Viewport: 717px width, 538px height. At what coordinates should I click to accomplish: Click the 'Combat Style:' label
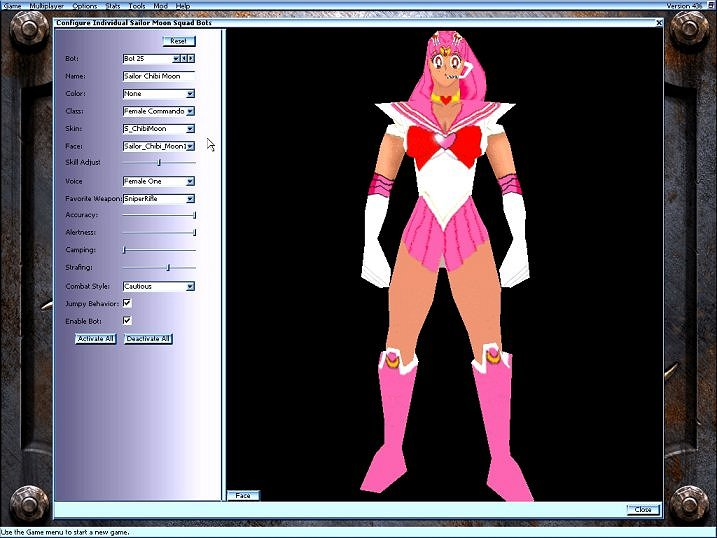pos(87,286)
